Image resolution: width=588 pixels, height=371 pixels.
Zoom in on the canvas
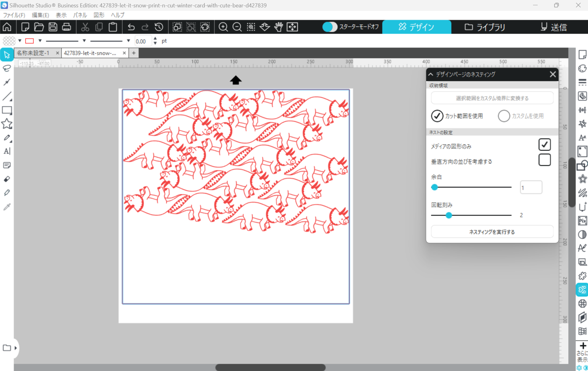(223, 27)
